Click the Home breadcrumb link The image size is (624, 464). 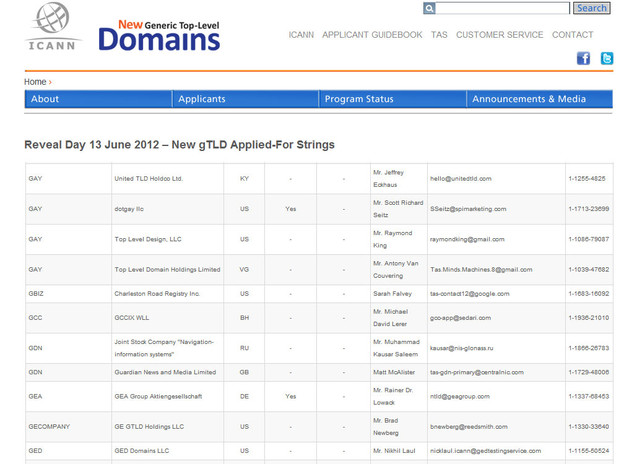pyautogui.click(x=35, y=82)
